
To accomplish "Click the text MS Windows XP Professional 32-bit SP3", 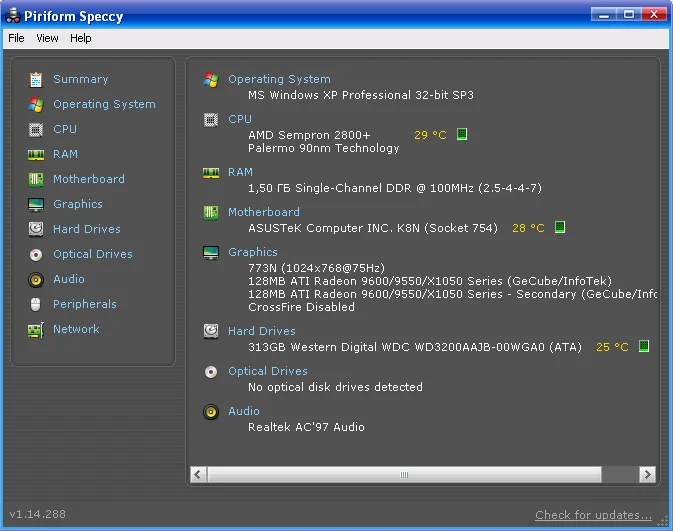I will [x=361, y=95].
